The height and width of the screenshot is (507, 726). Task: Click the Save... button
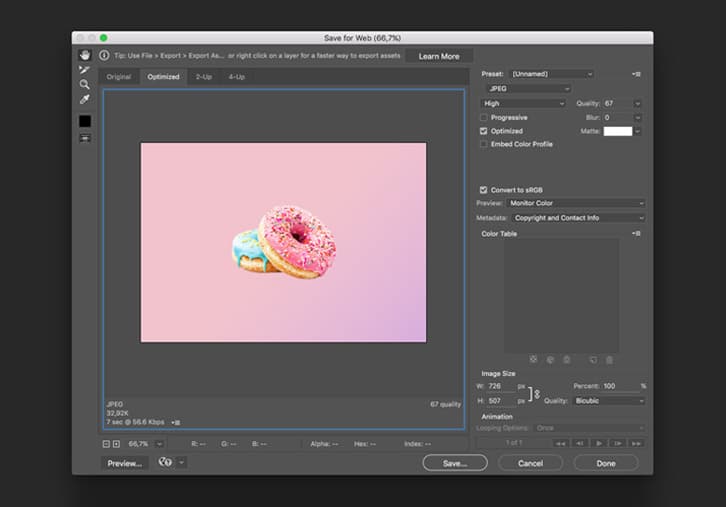coord(455,463)
